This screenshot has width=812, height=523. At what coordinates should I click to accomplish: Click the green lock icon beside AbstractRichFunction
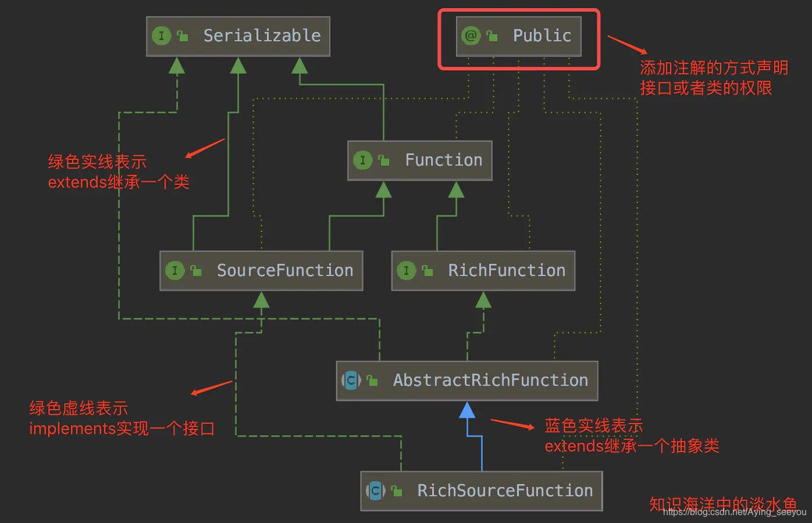372,381
